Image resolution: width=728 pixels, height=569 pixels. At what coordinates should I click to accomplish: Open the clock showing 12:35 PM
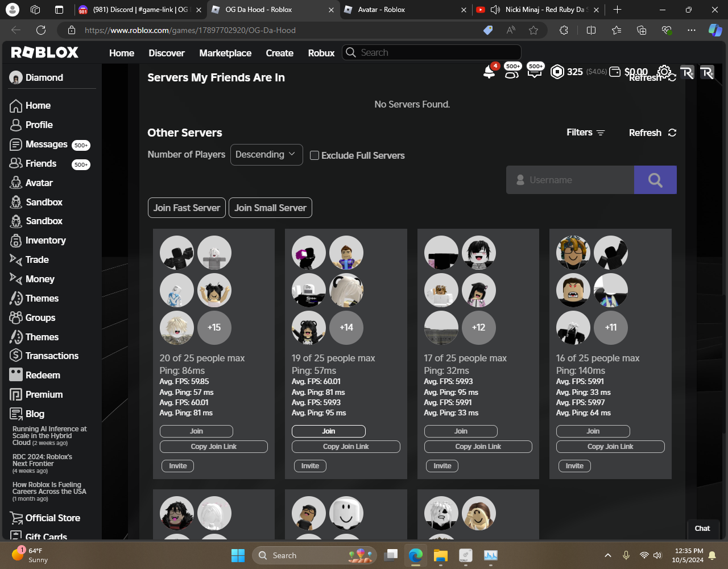click(x=688, y=555)
